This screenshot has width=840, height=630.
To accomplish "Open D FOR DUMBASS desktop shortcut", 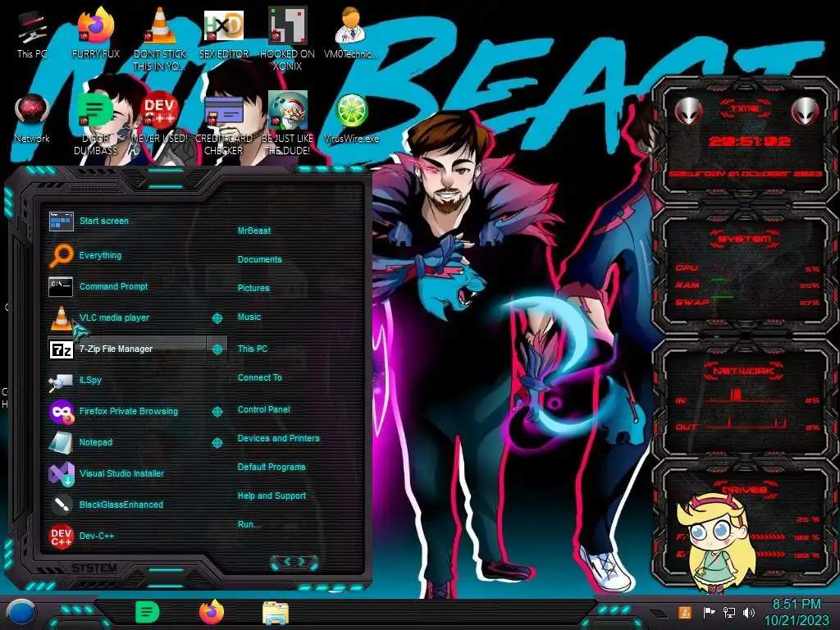I will point(95,123).
